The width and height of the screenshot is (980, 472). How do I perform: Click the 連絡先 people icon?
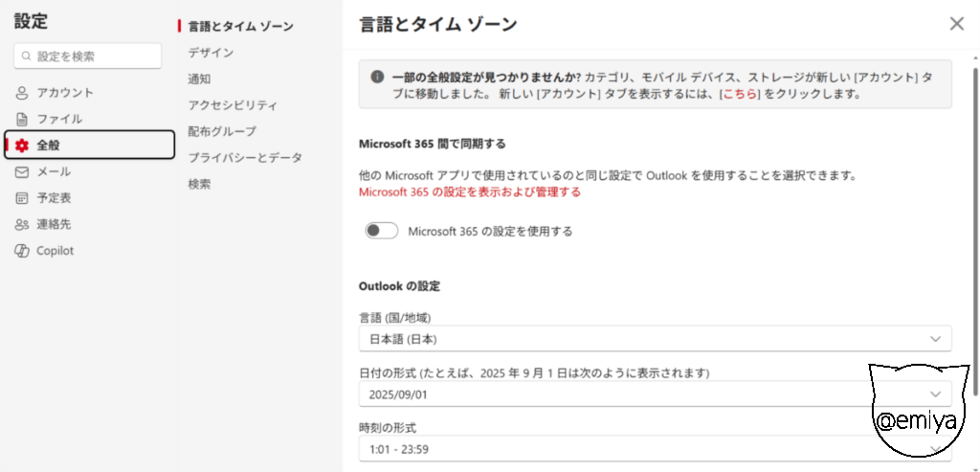[x=22, y=225]
